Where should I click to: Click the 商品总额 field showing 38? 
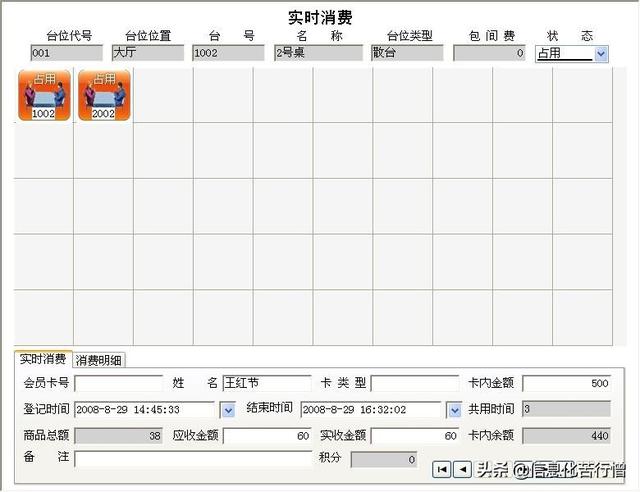coord(119,436)
